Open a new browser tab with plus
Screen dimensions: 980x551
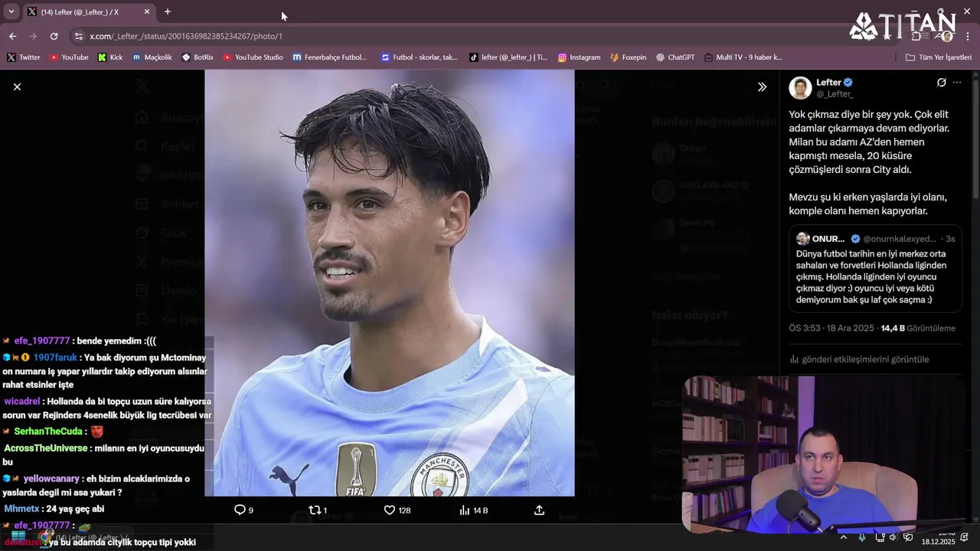168,11
